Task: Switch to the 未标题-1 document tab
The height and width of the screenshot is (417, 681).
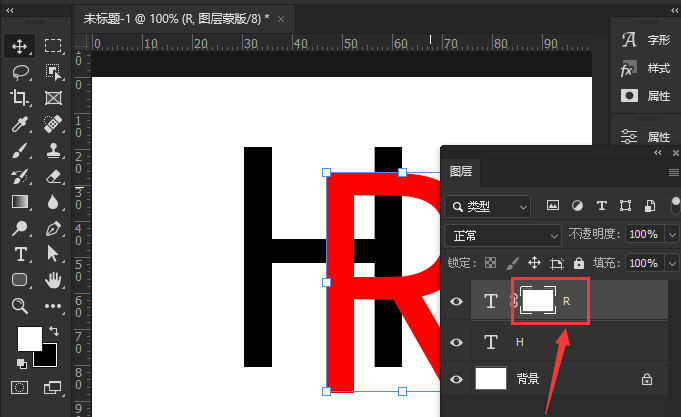Action: pyautogui.click(x=176, y=19)
